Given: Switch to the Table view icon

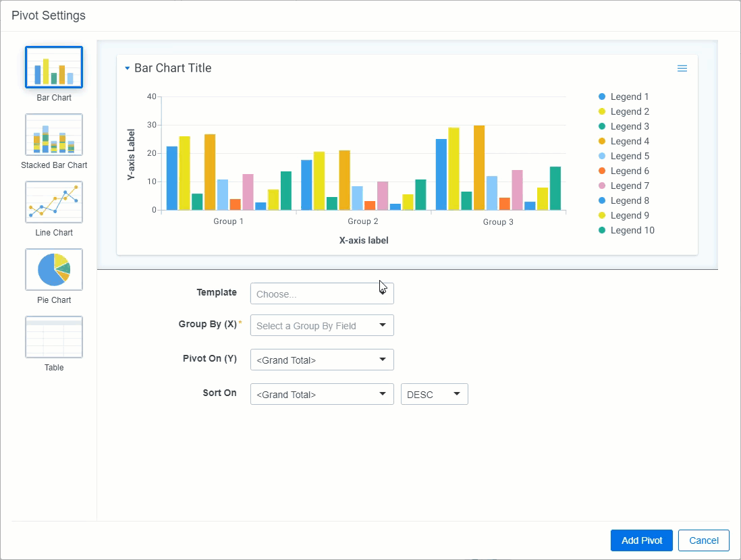Looking at the screenshot, I should pos(54,337).
